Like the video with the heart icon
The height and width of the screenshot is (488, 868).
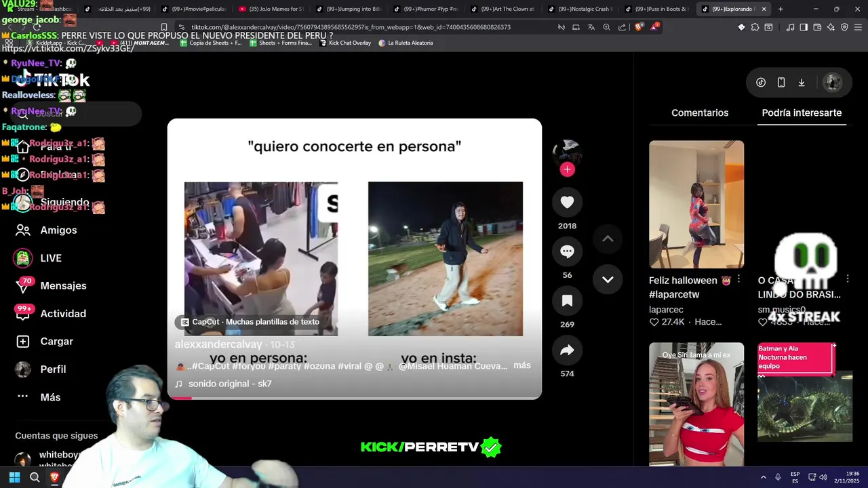568,202
